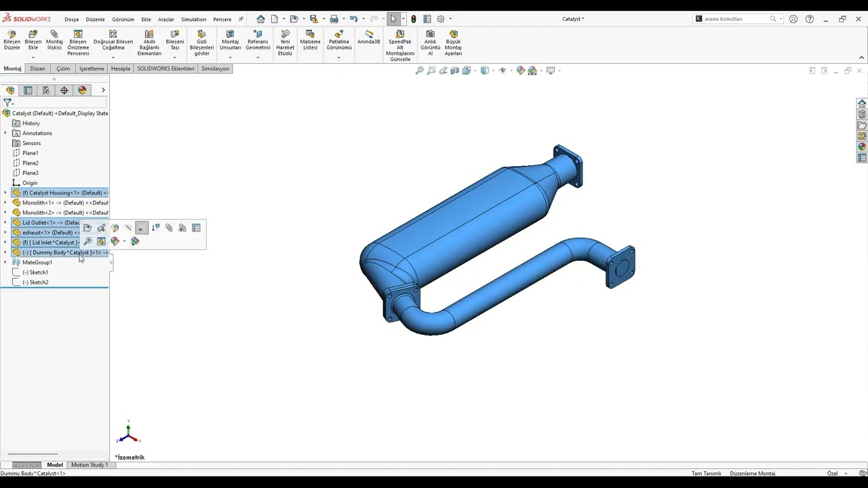Viewport: 868px width, 488px height.
Task: Expand the Catalyst Housing<1> node
Action: [5, 193]
